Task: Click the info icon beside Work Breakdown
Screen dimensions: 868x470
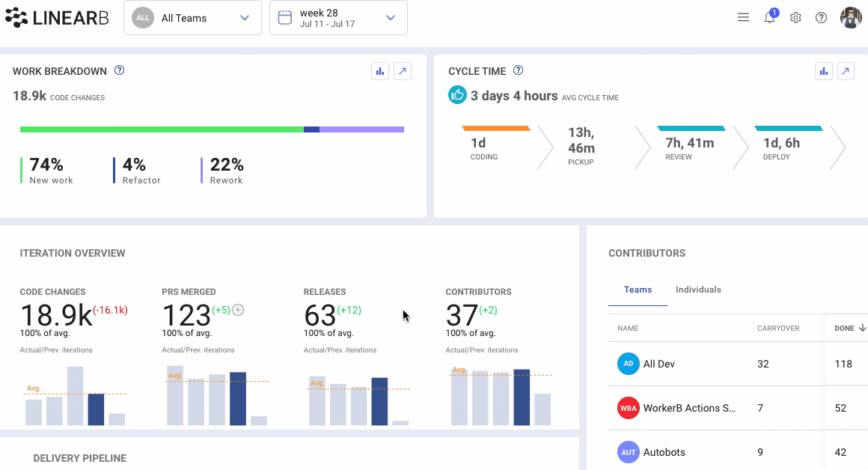Action: click(119, 71)
